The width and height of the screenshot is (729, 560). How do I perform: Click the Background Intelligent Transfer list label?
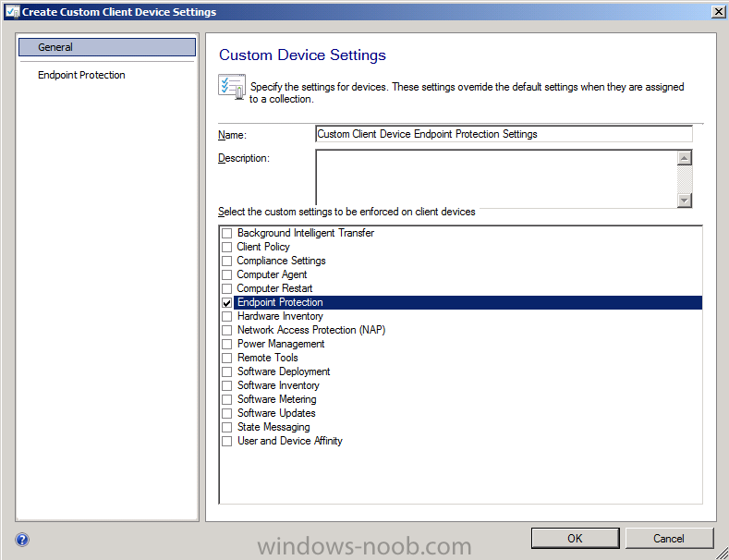(x=306, y=233)
